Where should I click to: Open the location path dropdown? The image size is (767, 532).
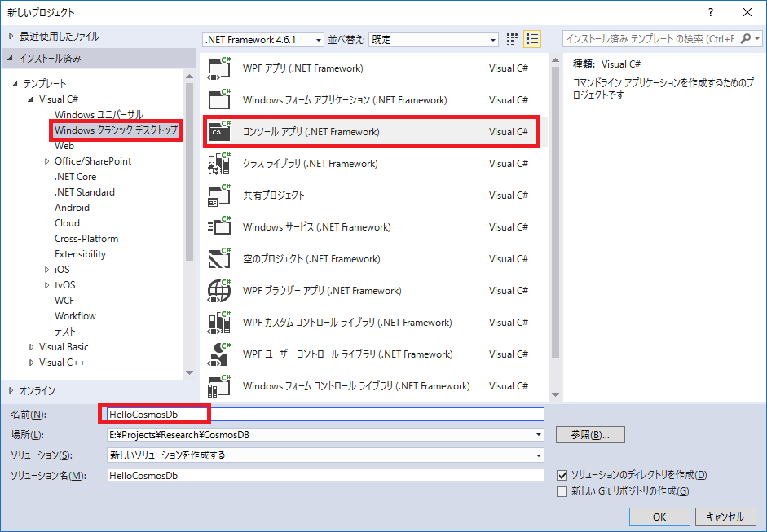tap(539, 435)
